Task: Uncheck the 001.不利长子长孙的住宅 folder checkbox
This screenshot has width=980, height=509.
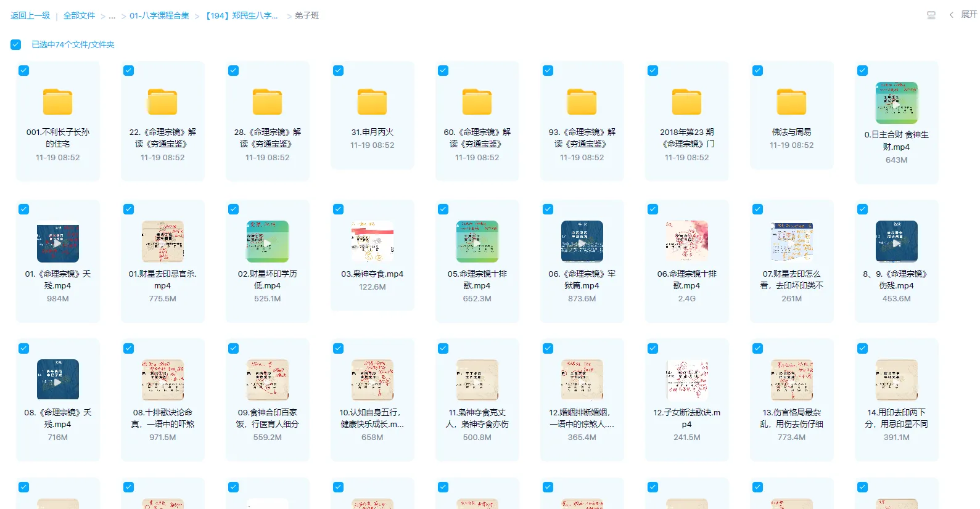Action: coord(24,71)
